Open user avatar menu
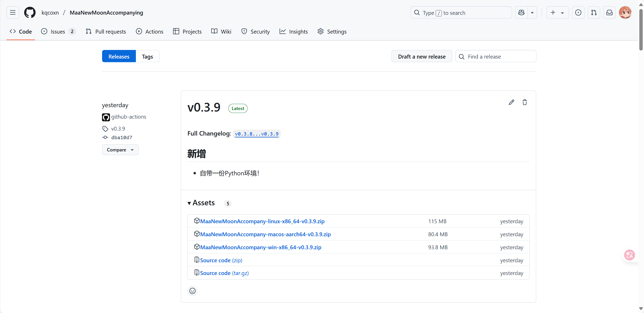Image resolution: width=644 pixels, height=313 pixels. click(x=625, y=12)
